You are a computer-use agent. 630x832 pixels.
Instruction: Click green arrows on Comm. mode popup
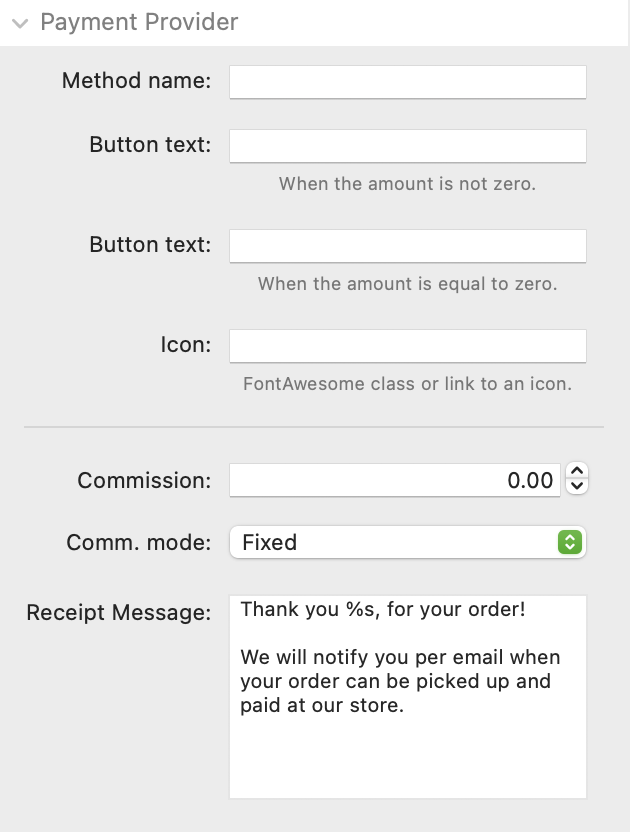point(569,543)
